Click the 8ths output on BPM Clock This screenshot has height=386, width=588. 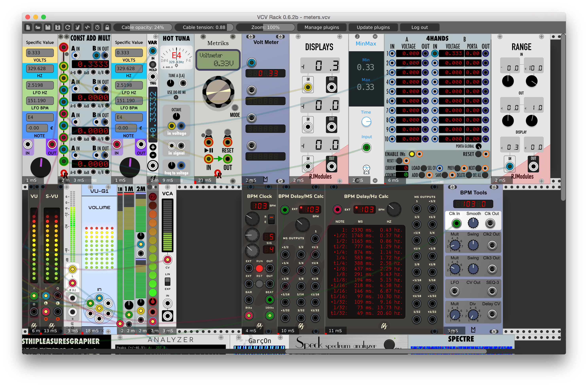click(249, 315)
